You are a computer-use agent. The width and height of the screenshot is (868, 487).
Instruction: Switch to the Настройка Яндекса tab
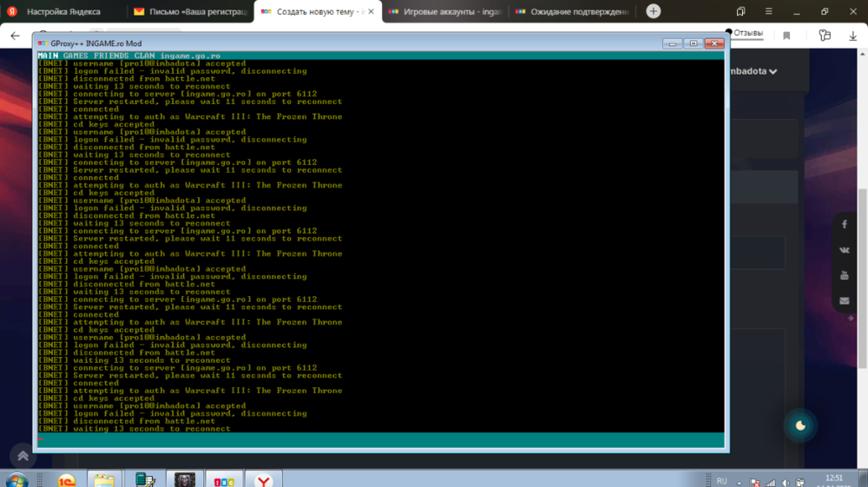(x=62, y=12)
